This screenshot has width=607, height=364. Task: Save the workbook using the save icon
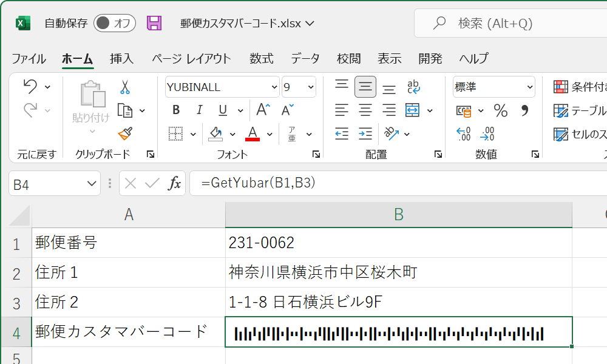pos(154,22)
